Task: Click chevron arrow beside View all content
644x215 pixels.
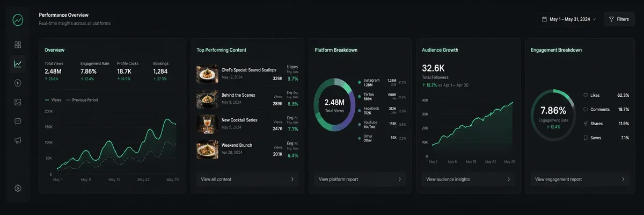Action: pos(292,179)
